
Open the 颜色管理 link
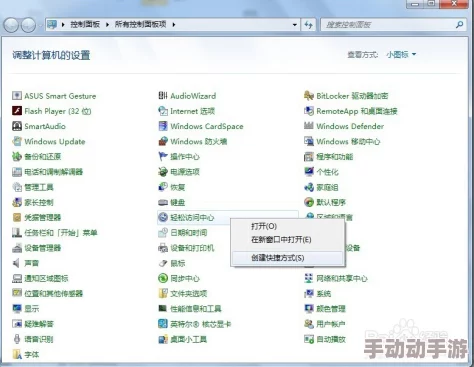pos(331,309)
